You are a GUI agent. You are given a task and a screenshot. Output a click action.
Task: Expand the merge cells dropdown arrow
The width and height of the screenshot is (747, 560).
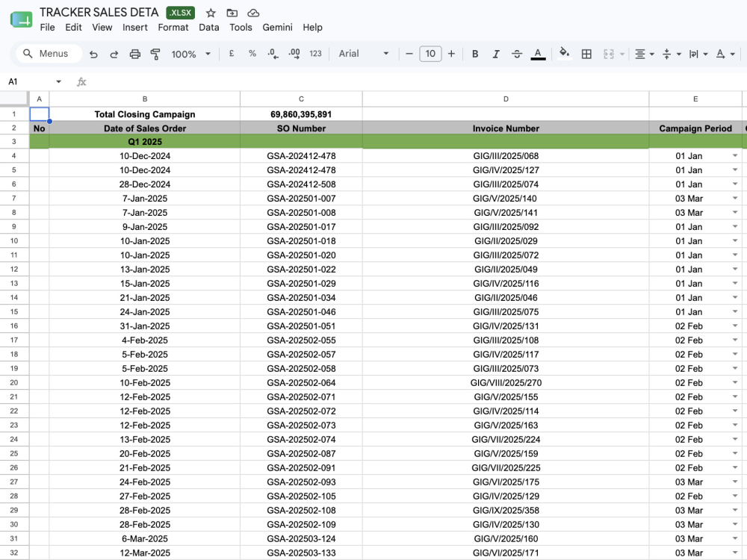[x=622, y=55]
